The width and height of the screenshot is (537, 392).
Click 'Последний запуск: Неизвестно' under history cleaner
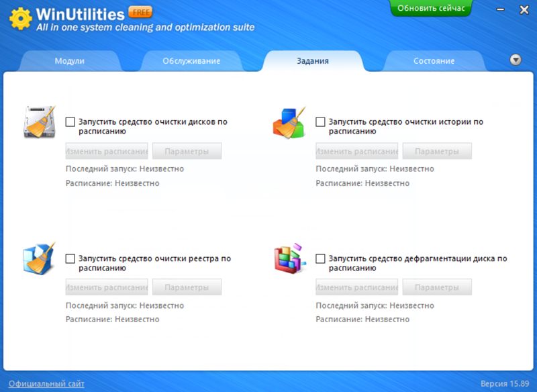click(x=375, y=168)
